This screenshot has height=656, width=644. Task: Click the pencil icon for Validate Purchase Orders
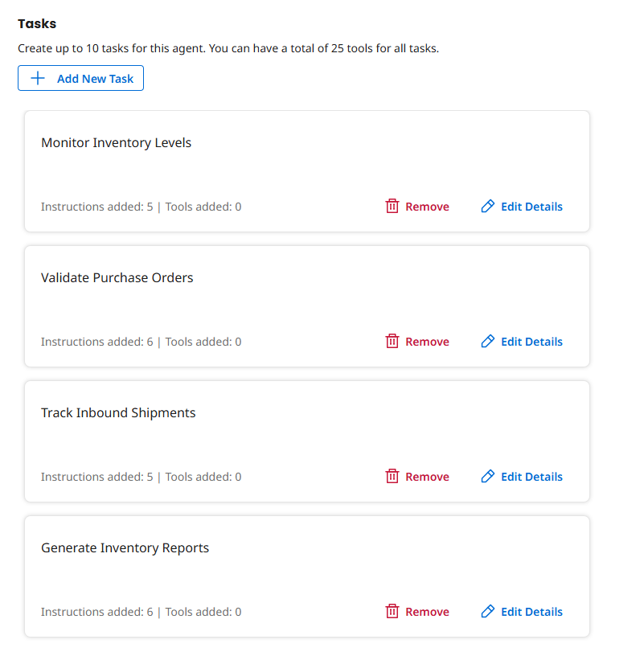(488, 341)
